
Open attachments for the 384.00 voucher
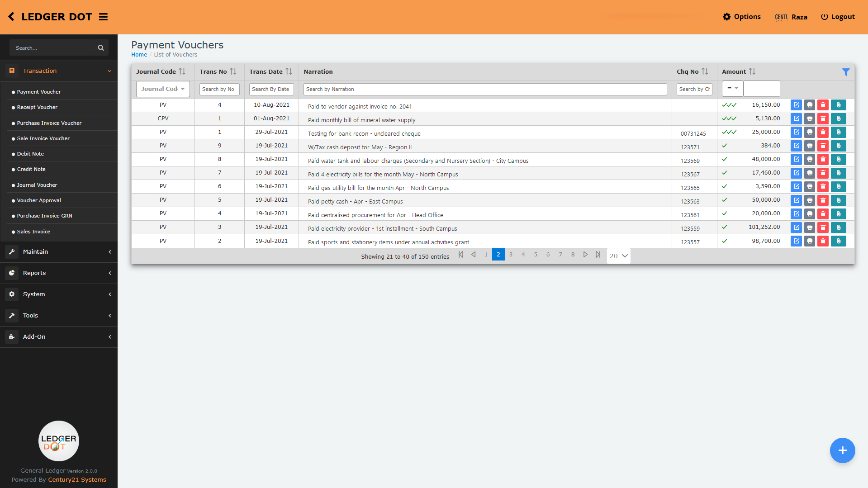pos(838,146)
